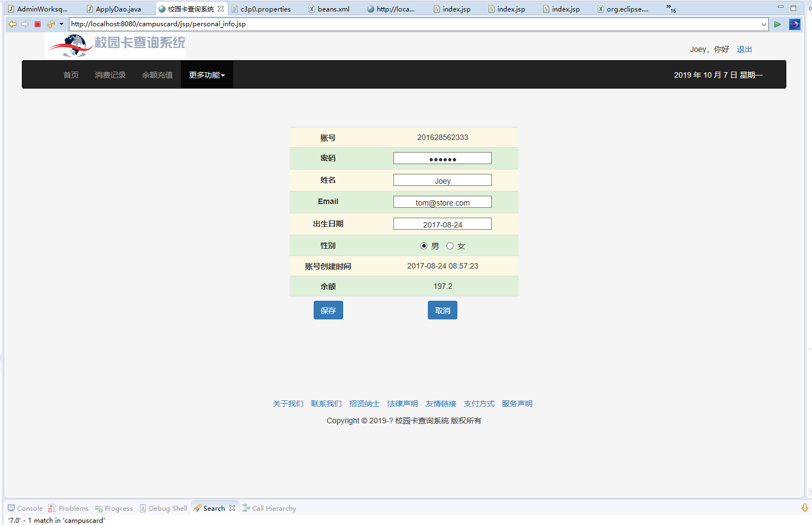Screen dimensions: 812x525
Task: Open the 更多功能 dropdown menu
Action: pyautogui.click(x=207, y=74)
